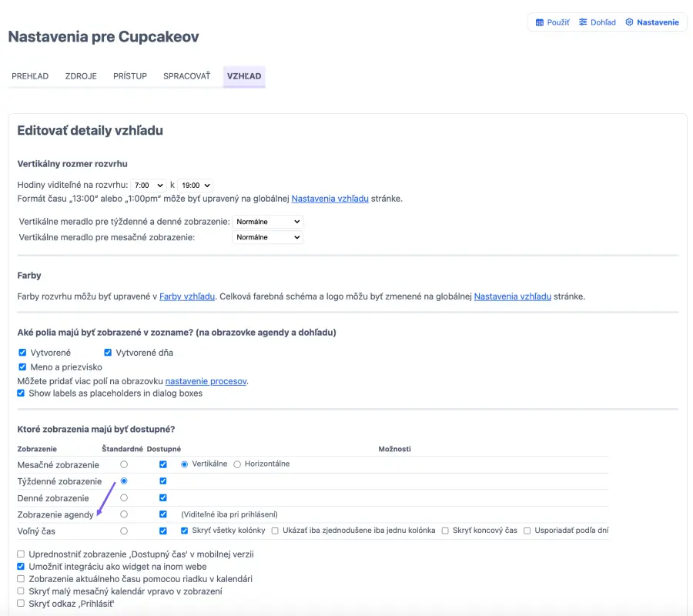Screen dimensions: 693x616
Task: Enable Skryť koncový čas checkbox
Action: [x=446, y=531]
